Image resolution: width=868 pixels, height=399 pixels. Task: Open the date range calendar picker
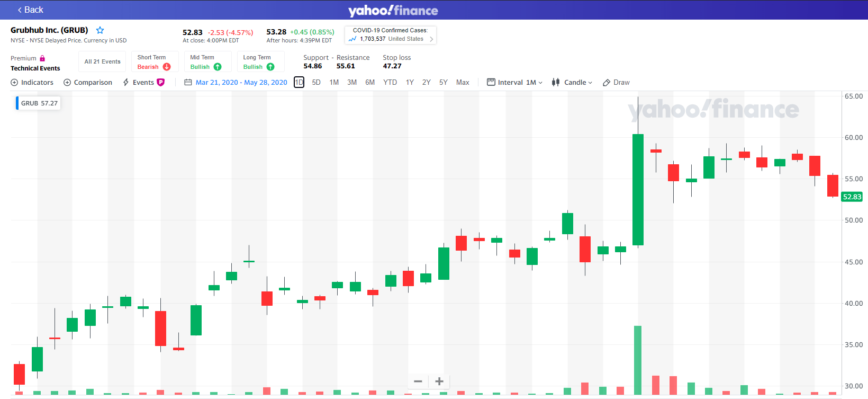click(188, 82)
